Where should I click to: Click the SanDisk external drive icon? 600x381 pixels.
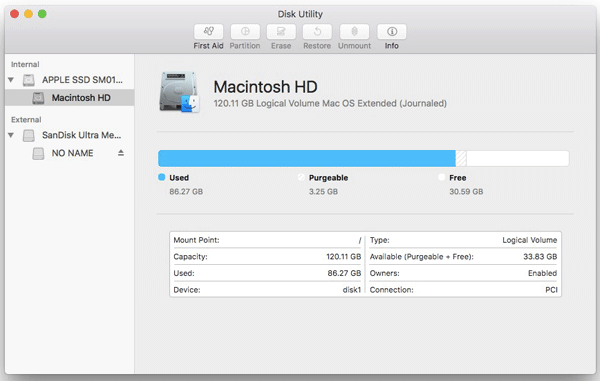click(29, 135)
